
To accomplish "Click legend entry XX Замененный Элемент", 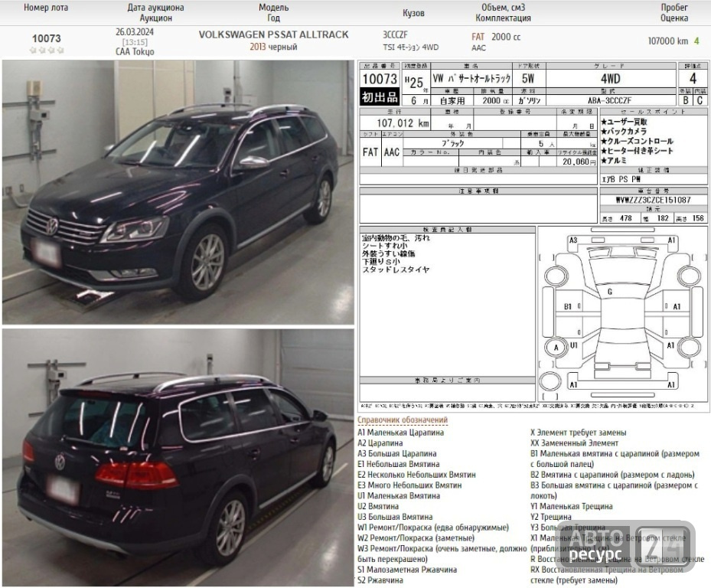I will [575, 443].
